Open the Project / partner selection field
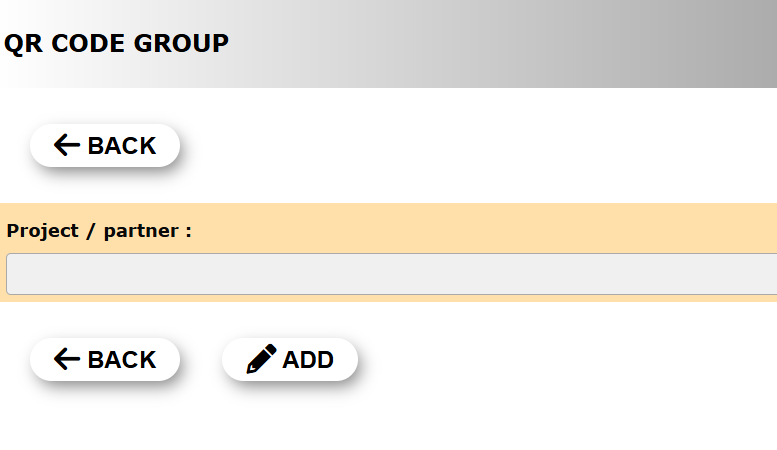This screenshot has height=450, width=777. point(390,274)
